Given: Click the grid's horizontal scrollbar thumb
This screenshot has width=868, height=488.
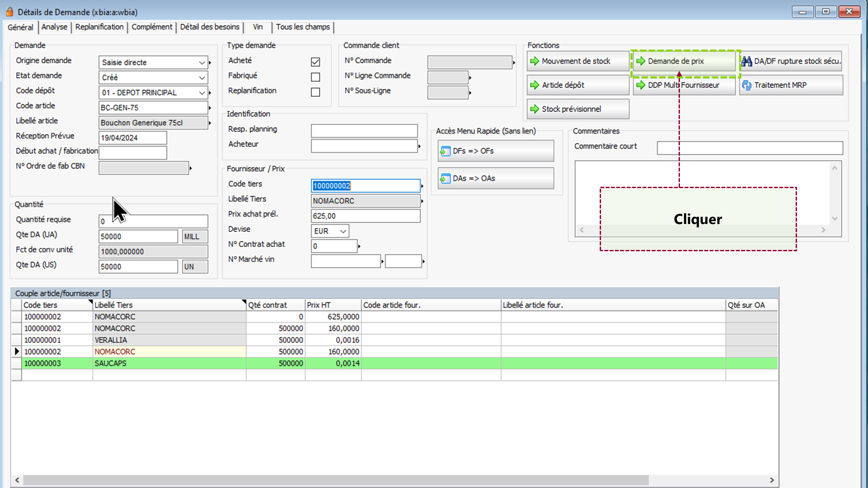Looking at the screenshot, I should (x=335, y=480).
